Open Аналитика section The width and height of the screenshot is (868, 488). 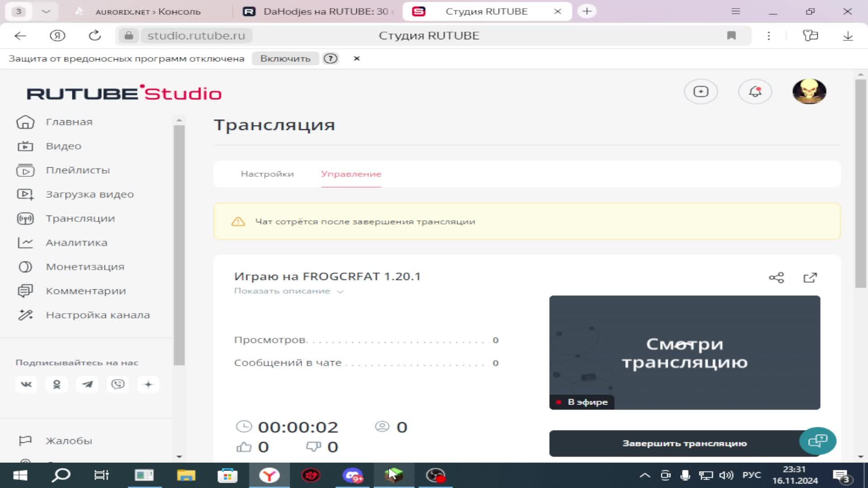click(76, 243)
